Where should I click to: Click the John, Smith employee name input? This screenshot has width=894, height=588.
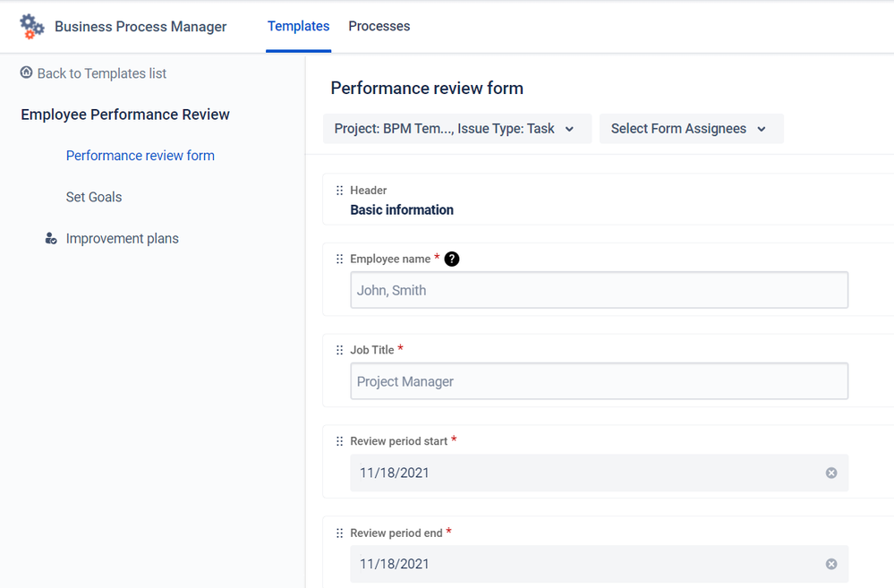[x=599, y=290]
